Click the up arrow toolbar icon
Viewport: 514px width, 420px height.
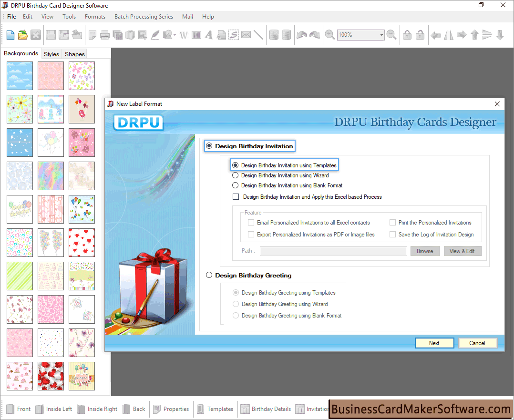click(x=474, y=35)
